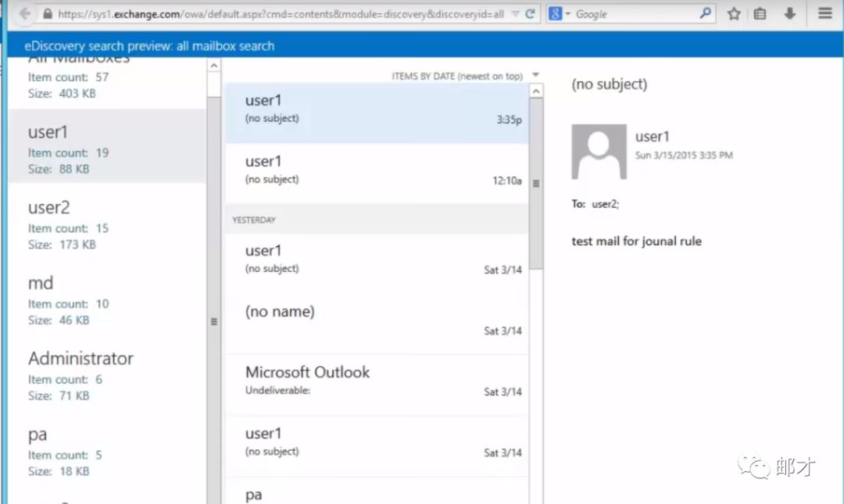Open the (no name) message from Sat 3/14
Screen dimensions: 844x504
point(377,320)
